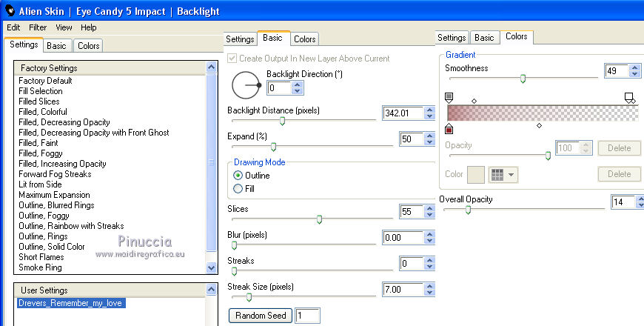The width and height of the screenshot is (644, 326).
Task: Select the red color stop below gradient
Action: 449,129
